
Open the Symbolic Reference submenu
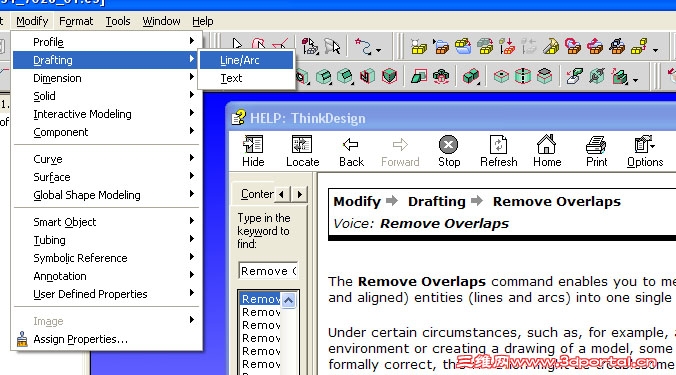click(x=106, y=258)
